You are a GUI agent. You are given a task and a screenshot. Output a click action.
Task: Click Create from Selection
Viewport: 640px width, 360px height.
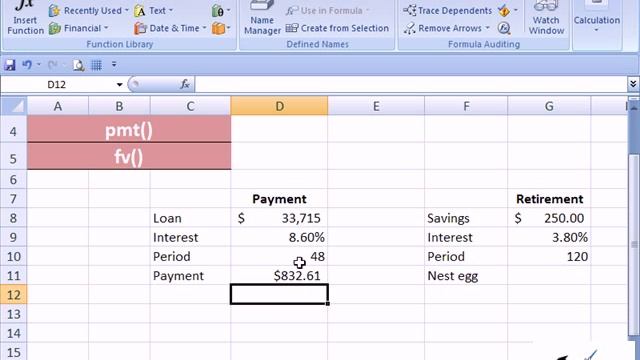(337, 28)
